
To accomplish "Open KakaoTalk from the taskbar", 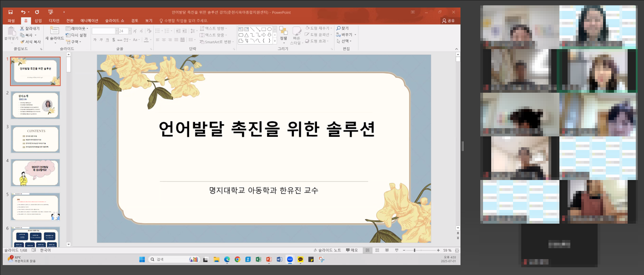I will coord(300,260).
